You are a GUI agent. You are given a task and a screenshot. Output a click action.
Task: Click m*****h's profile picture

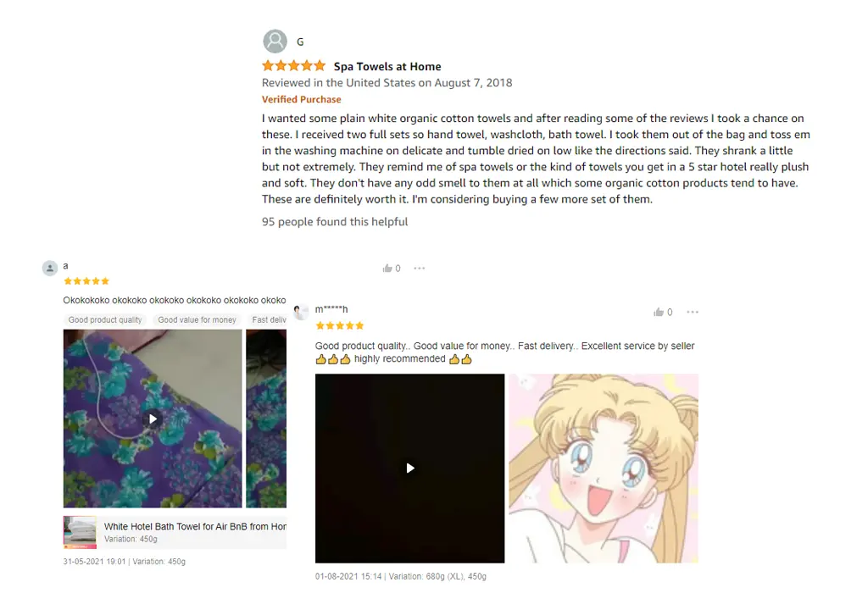coord(301,312)
